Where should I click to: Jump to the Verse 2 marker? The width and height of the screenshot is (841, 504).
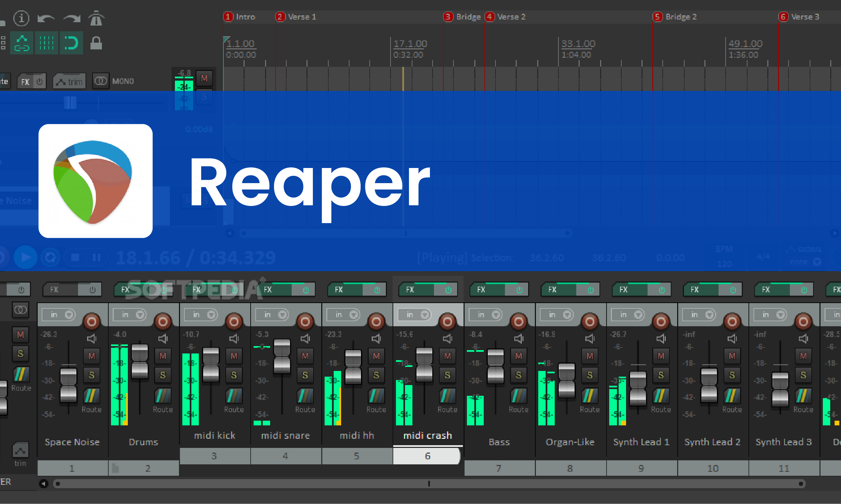pyautogui.click(x=489, y=17)
